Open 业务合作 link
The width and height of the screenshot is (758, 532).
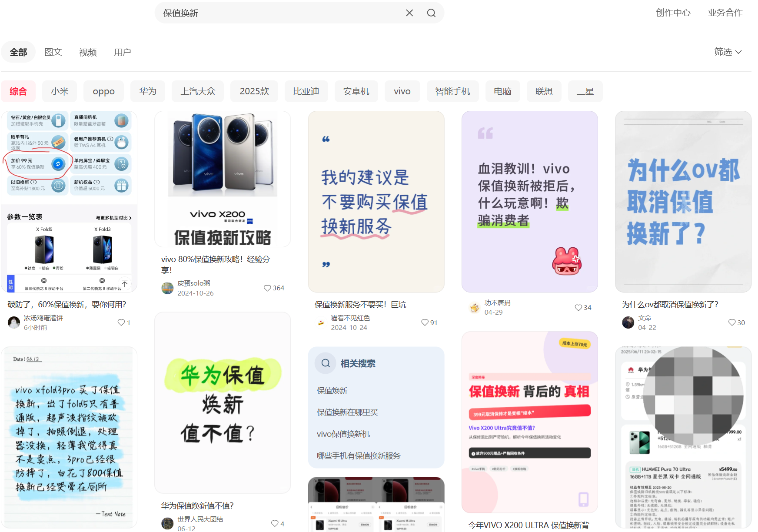click(725, 13)
